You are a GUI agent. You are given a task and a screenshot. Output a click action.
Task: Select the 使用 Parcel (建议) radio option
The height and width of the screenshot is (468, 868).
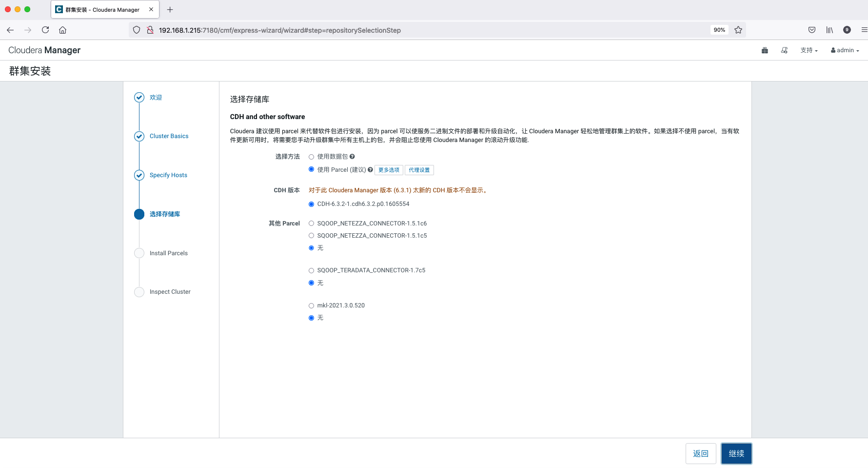(x=311, y=169)
